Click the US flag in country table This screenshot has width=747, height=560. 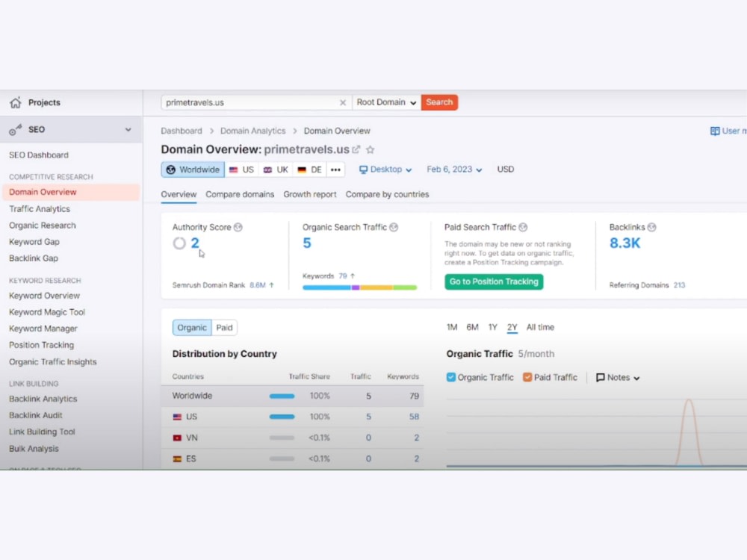[x=177, y=417]
